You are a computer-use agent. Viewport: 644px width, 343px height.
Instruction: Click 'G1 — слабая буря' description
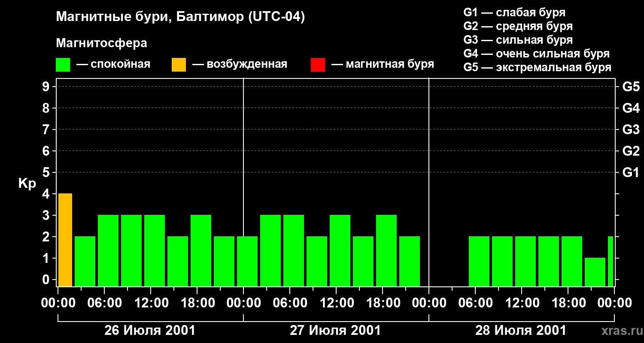point(514,12)
